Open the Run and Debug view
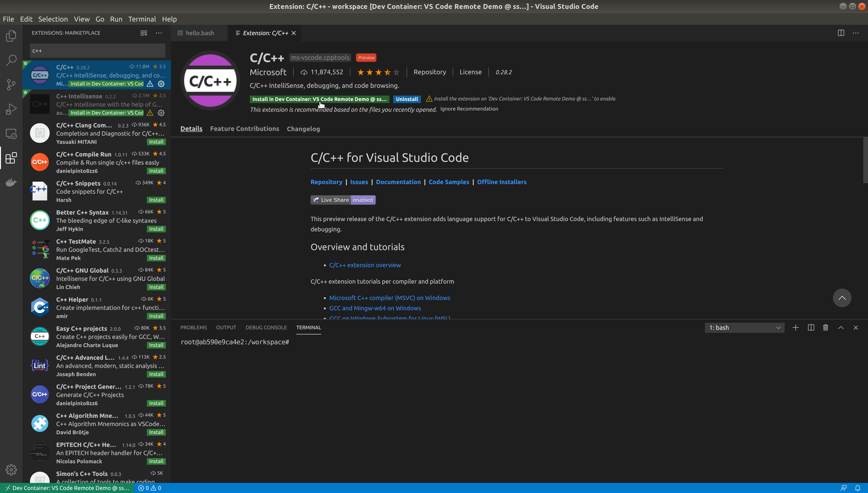Screen dimensions: 868x493 [11, 109]
